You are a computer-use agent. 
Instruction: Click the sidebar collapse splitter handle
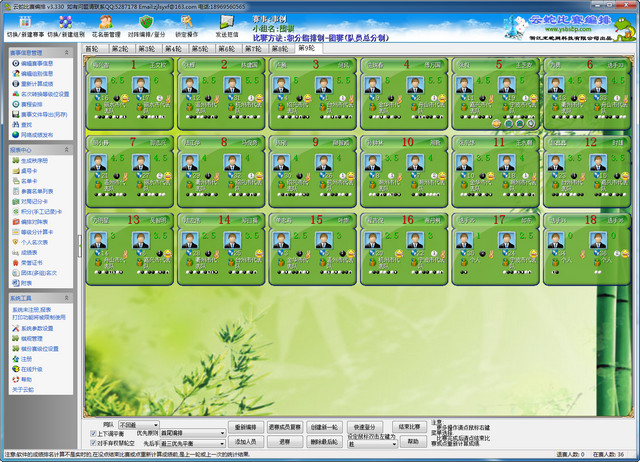(x=80, y=246)
